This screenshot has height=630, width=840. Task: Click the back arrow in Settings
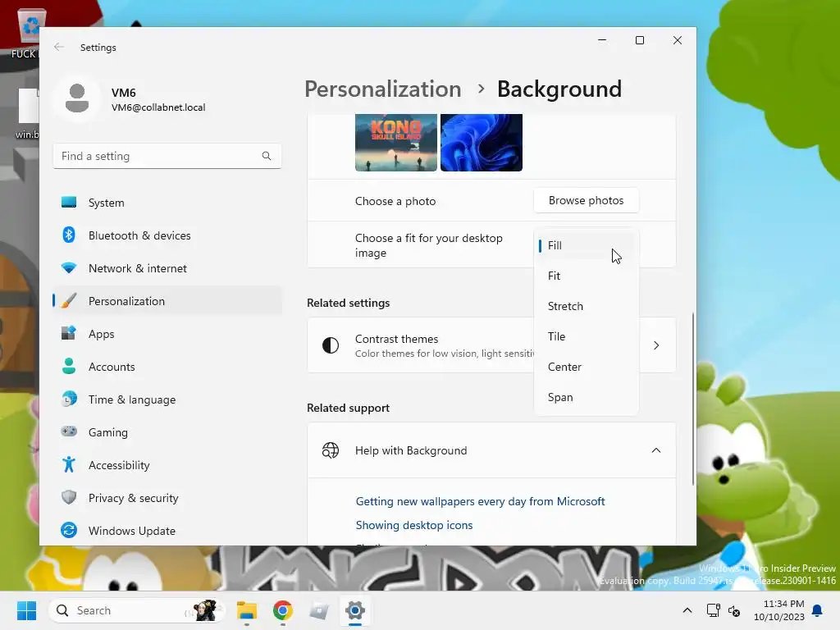[59, 47]
